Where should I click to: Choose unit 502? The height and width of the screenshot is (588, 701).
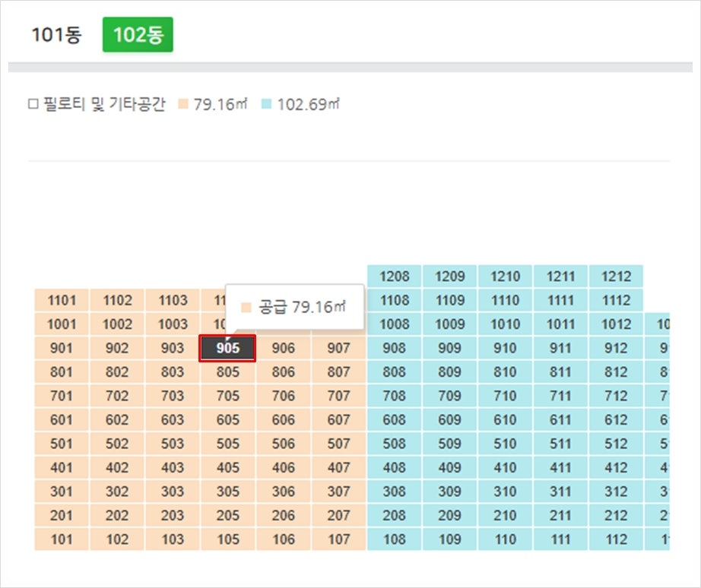(116, 444)
